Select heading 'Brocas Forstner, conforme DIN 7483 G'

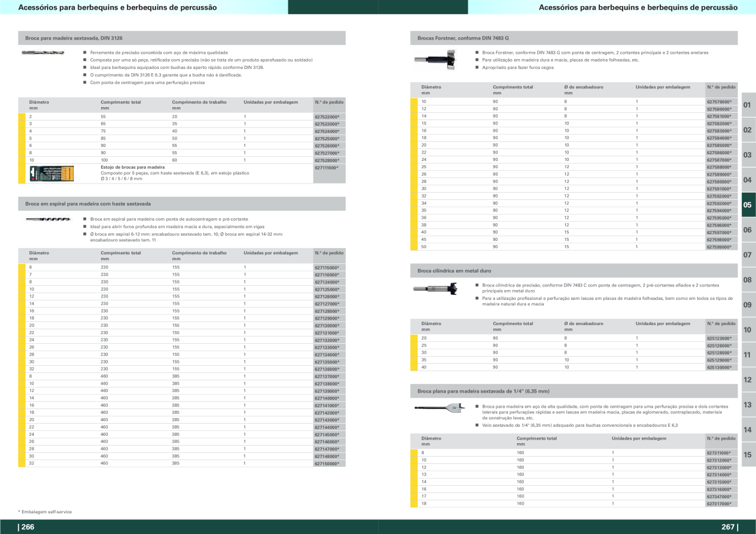(463, 38)
